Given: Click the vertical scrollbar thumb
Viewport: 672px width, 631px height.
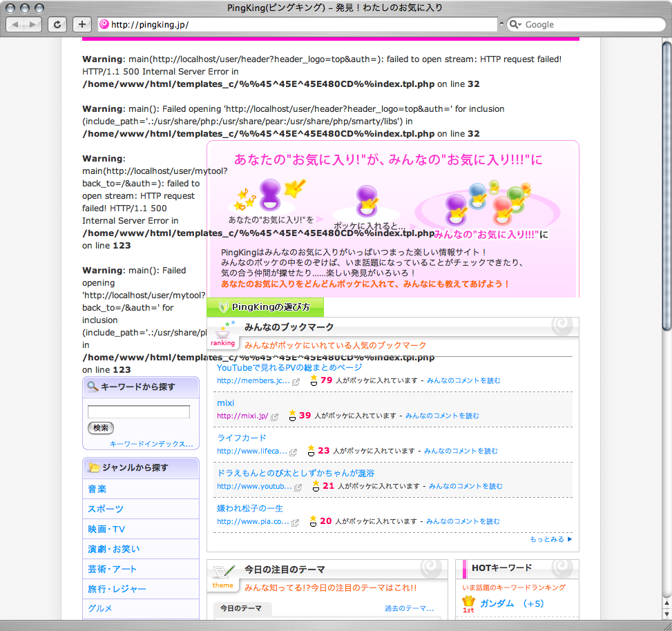Looking at the screenshot, I should [666, 186].
